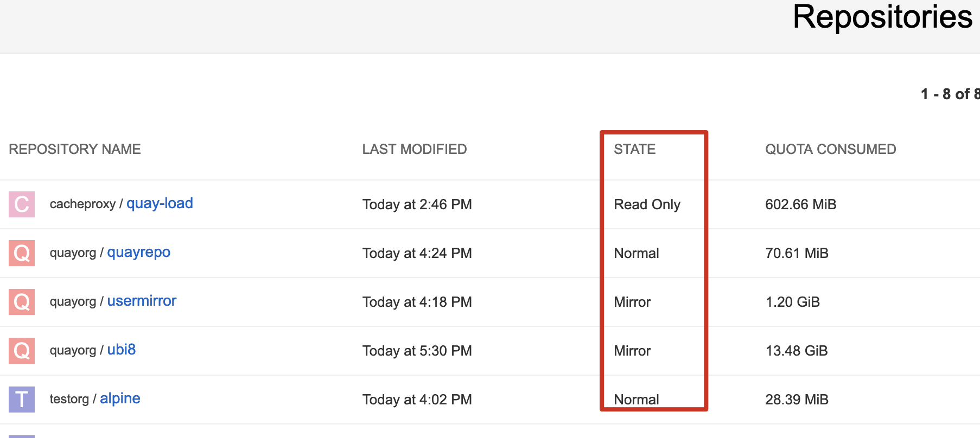The image size is (980, 438).
Task: Click the cacheproxy "C" avatar icon
Action: pyautogui.click(x=22, y=204)
